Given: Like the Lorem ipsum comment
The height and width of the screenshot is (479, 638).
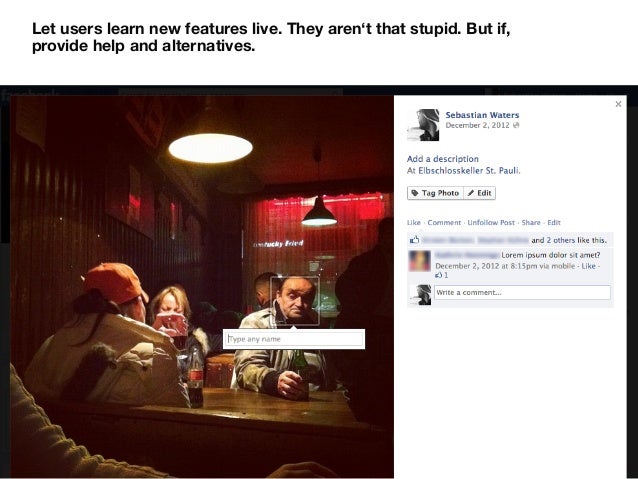Looking at the screenshot, I should [588, 266].
